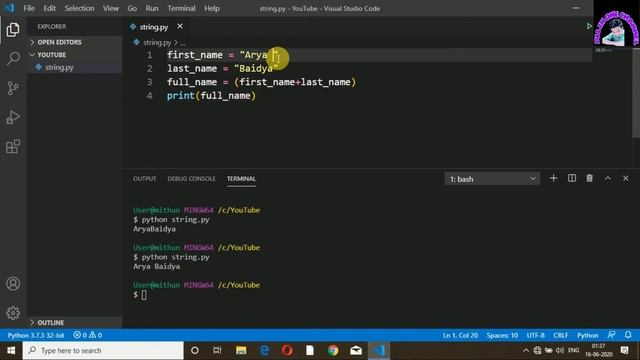This screenshot has height=360, width=640.
Task: Click the full_name assignment line
Action: tap(261, 82)
